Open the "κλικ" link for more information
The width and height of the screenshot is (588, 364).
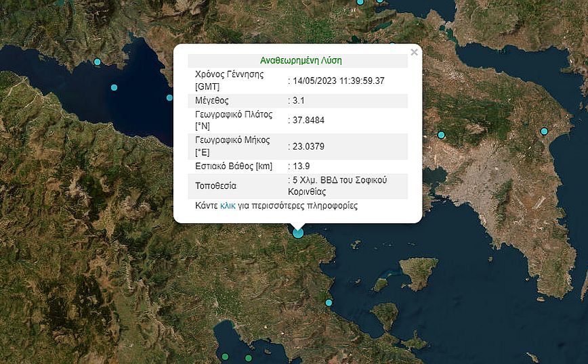tap(228, 206)
